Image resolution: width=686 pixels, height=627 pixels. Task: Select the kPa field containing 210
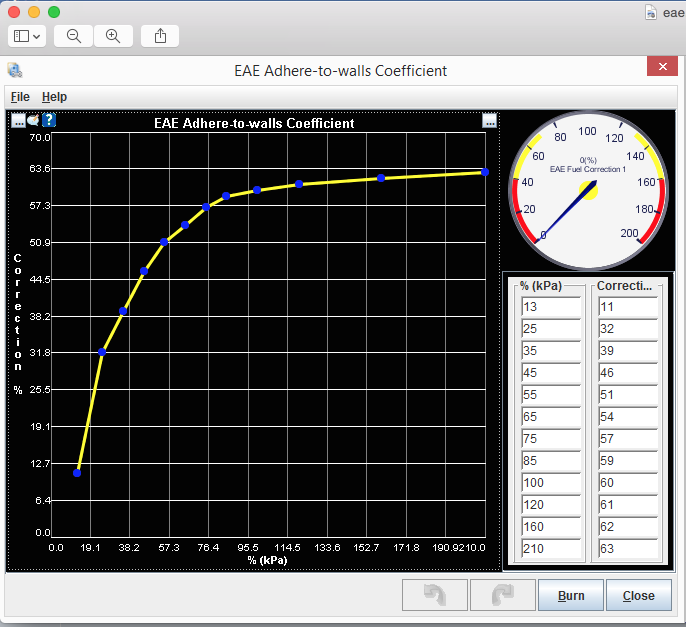(x=550, y=549)
